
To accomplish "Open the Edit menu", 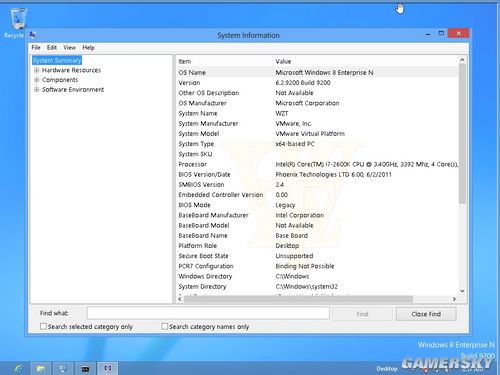I will click(x=52, y=48).
